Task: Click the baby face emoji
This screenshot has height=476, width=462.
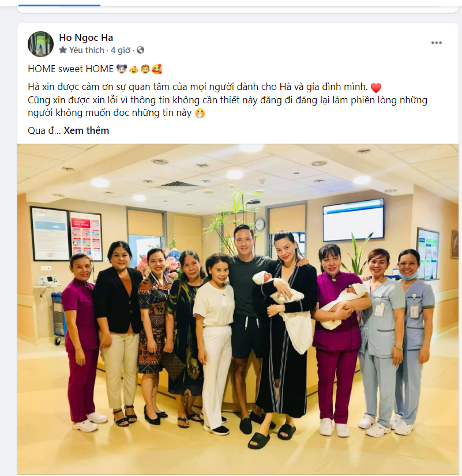Action: click(134, 69)
